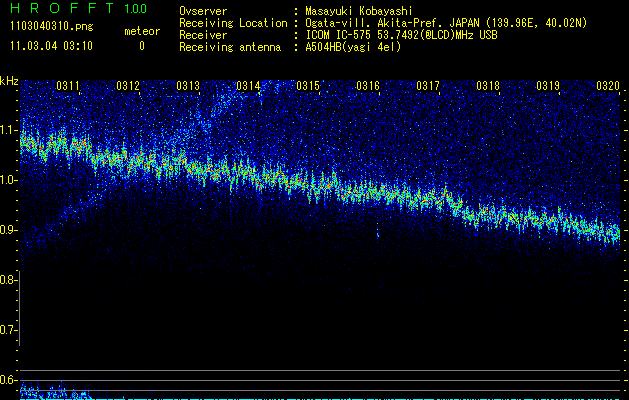Click the ICOM IC-575 53.7492 MHz USB text

pyautogui.click(x=401, y=35)
